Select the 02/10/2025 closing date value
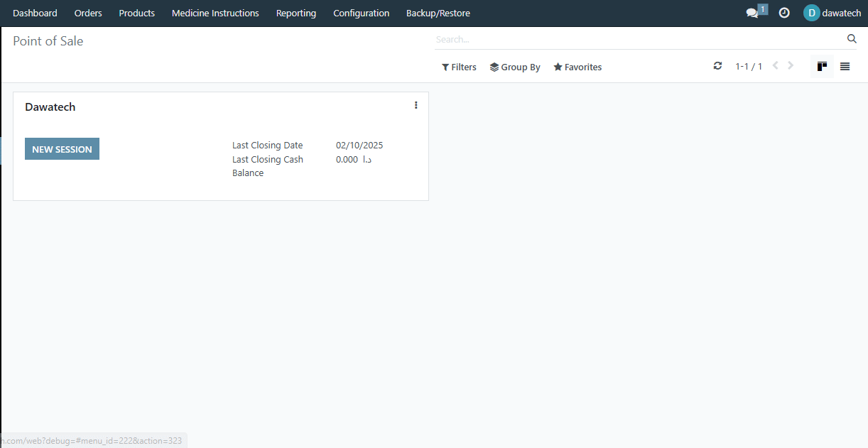The image size is (868, 448). pos(359,146)
